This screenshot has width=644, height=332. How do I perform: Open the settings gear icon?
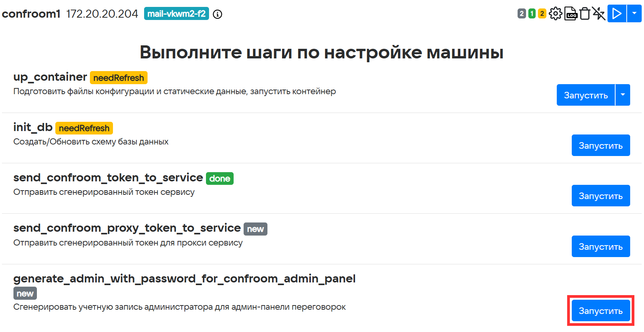(555, 14)
